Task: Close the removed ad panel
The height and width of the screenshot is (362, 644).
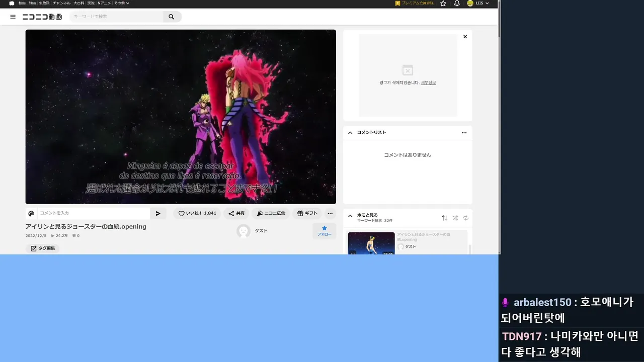Action: pyautogui.click(x=465, y=37)
